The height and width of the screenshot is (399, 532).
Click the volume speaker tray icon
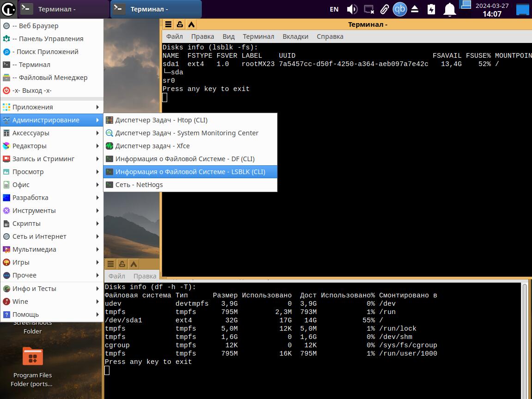tap(352, 9)
